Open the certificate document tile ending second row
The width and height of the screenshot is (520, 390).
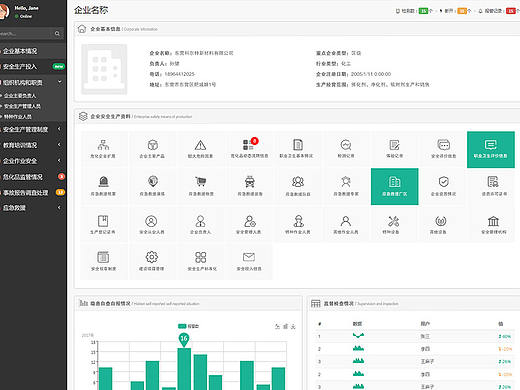pyautogui.click(x=493, y=186)
